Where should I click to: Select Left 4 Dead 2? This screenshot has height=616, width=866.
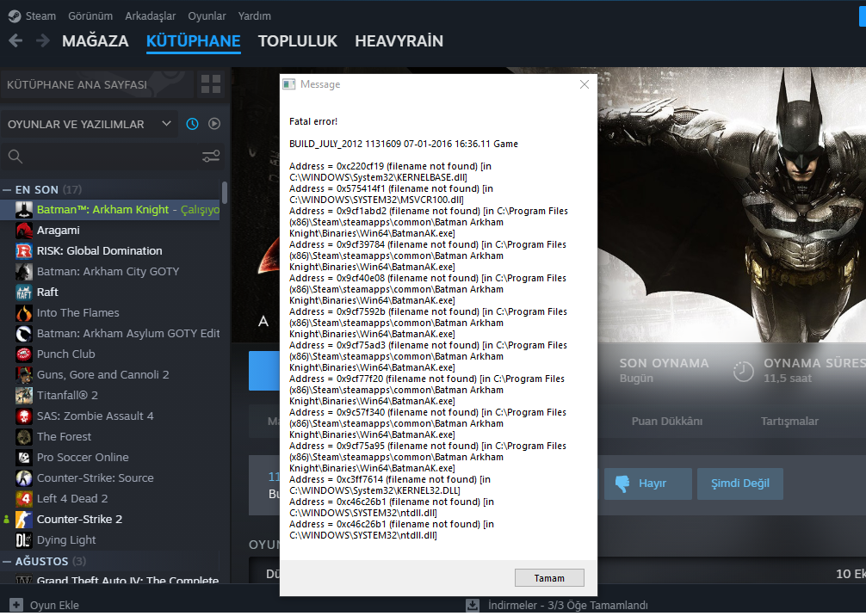110,498
